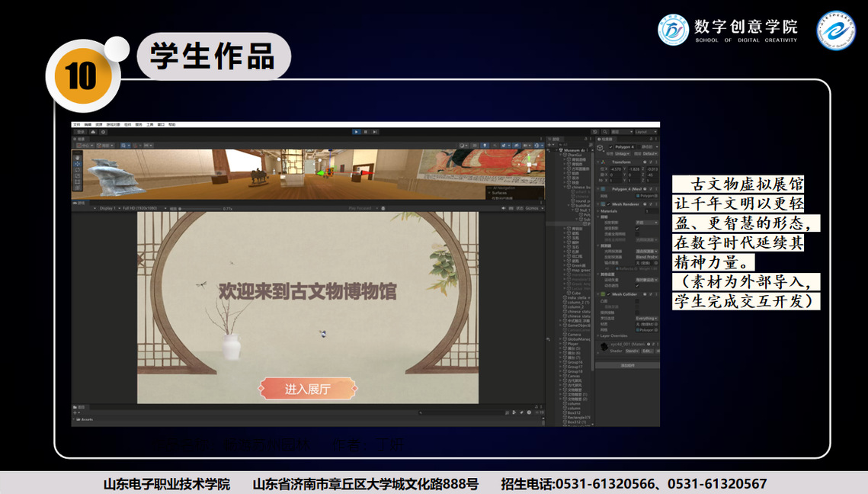Click the Pause button in Unity toolbar
Viewport: 868px width, 494px height.
366,132
